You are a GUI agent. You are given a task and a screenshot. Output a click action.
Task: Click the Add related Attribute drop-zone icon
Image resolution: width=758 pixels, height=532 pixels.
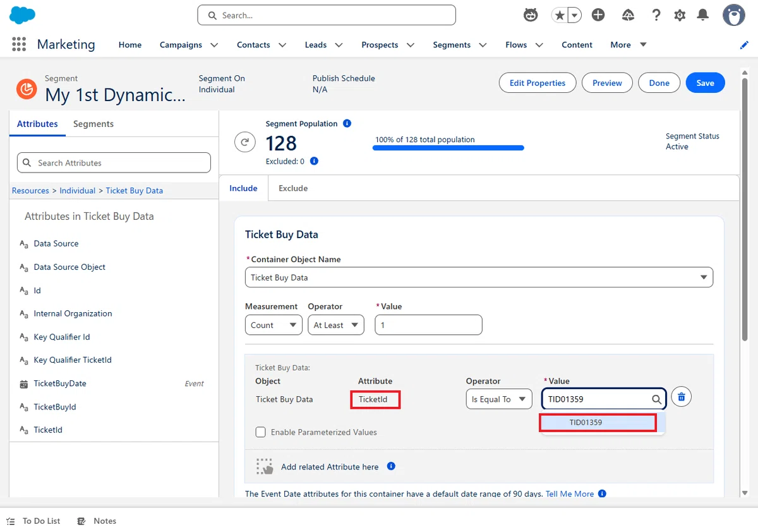(x=265, y=466)
